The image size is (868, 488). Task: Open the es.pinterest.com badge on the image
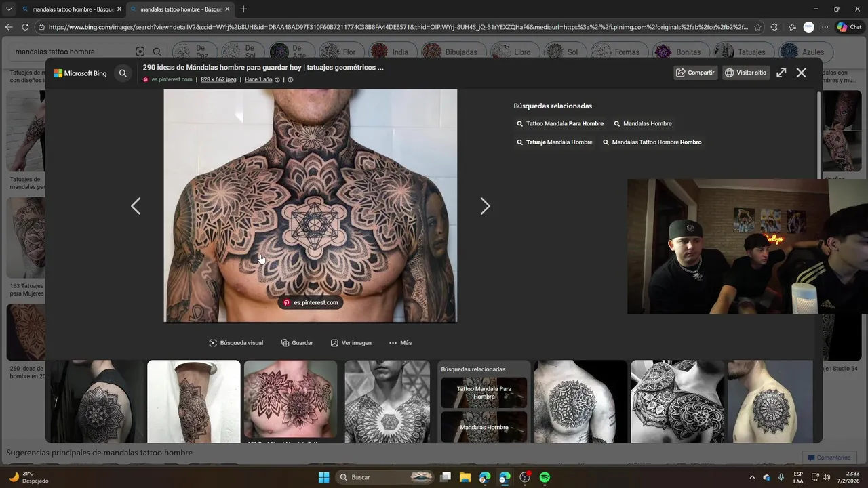[x=311, y=302]
